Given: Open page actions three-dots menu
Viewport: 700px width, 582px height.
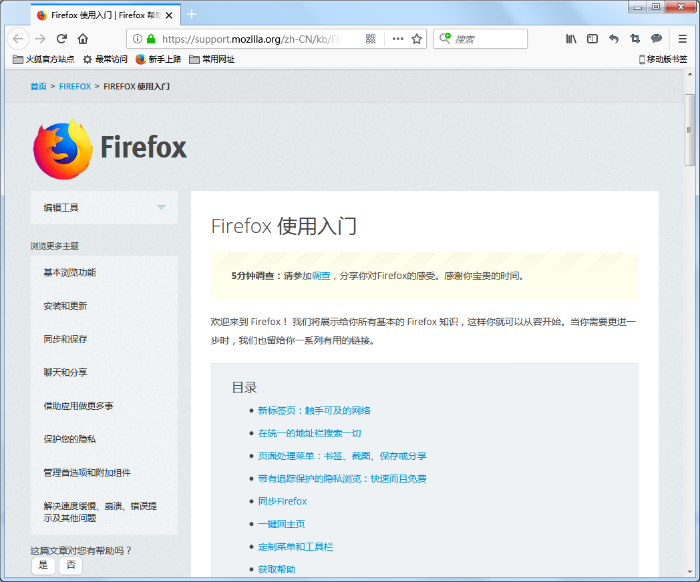Looking at the screenshot, I should click(398, 39).
